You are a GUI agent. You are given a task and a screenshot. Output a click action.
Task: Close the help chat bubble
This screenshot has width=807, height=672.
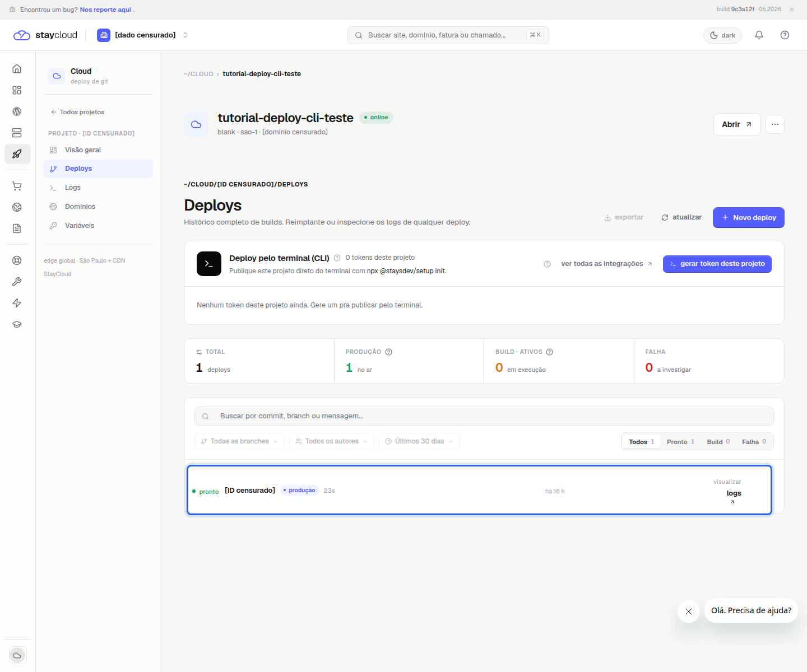[689, 612]
